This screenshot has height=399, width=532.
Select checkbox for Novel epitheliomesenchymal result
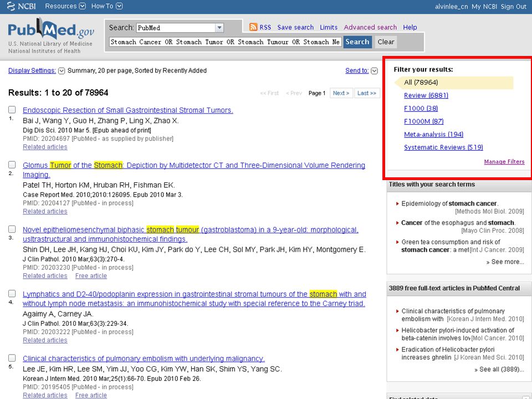tap(12, 229)
